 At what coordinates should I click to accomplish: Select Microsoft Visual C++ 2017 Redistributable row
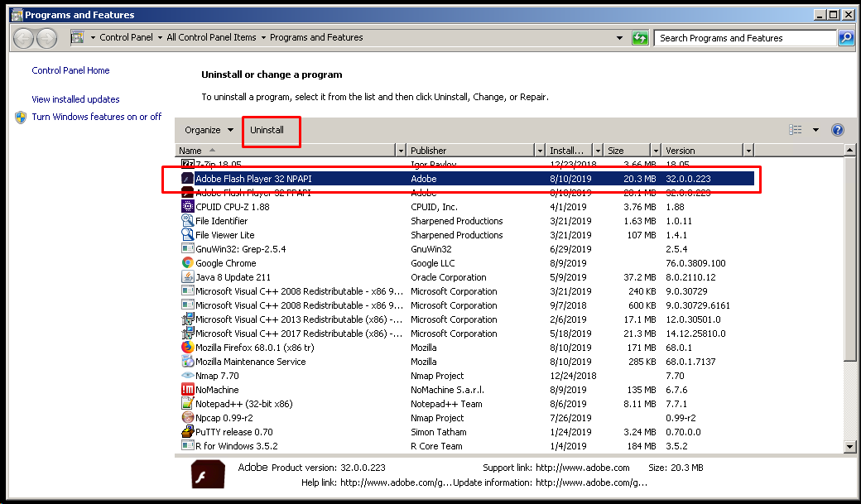(x=465, y=334)
